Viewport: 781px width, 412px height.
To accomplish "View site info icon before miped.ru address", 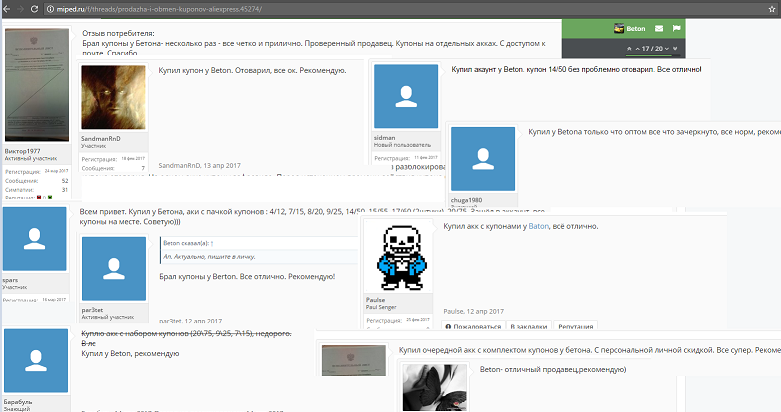I will (50, 9).
